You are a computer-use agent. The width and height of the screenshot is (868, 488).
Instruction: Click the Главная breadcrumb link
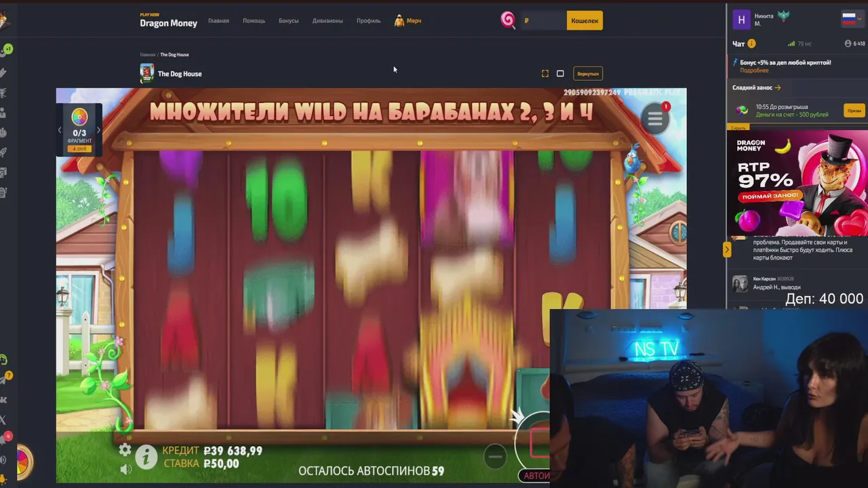click(x=147, y=54)
